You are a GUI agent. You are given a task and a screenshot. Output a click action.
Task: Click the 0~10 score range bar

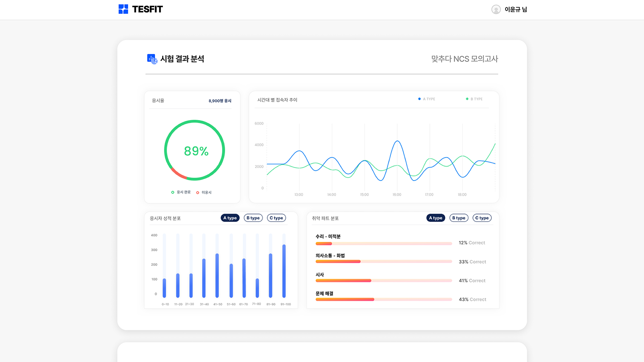[x=164, y=288]
